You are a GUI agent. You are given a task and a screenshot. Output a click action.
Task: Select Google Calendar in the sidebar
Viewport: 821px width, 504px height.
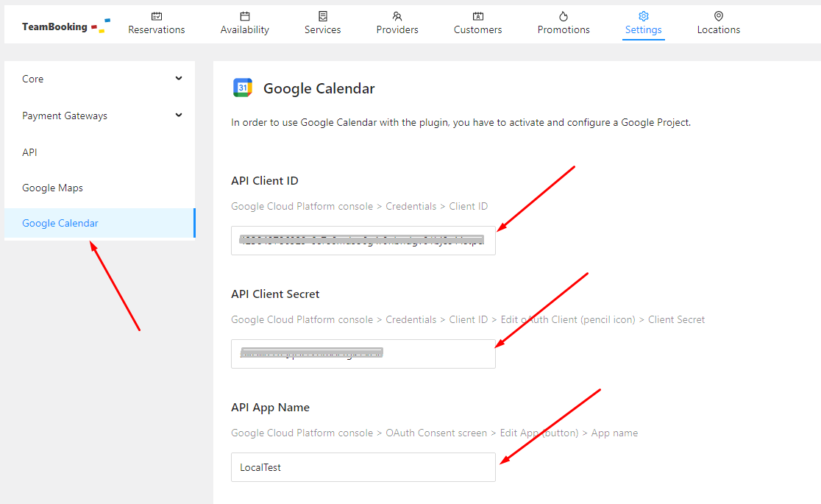(x=60, y=223)
